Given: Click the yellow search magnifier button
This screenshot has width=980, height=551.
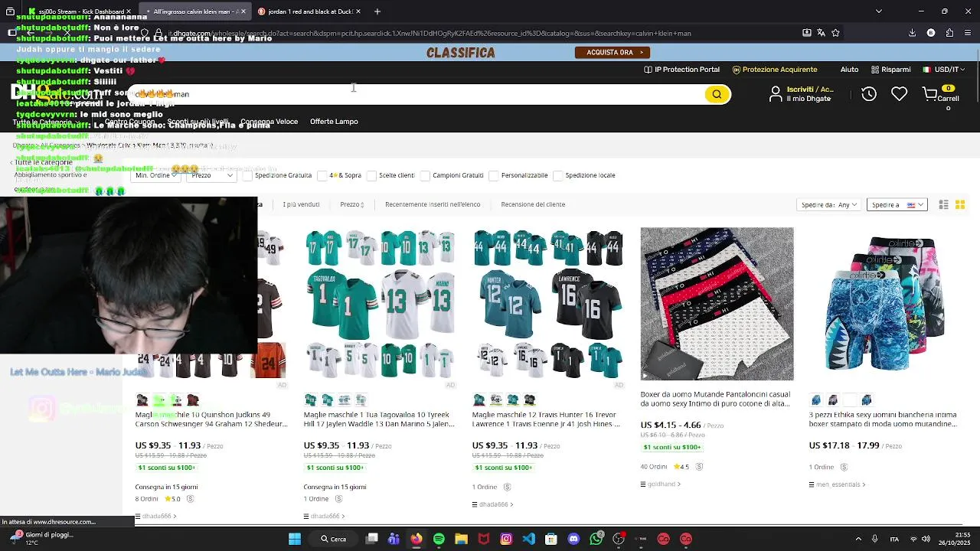Looking at the screenshot, I should pyautogui.click(x=717, y=94).
